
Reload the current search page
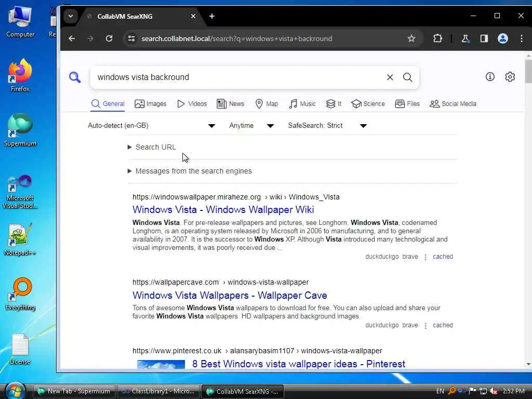(x=109, y=38)
